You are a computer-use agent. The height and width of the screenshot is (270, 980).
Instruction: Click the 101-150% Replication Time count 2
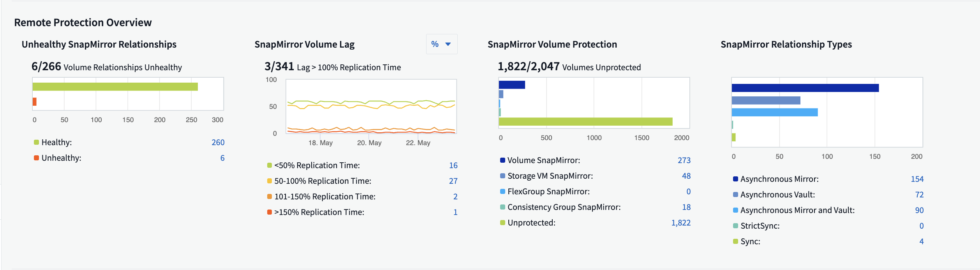pos(455,197)
